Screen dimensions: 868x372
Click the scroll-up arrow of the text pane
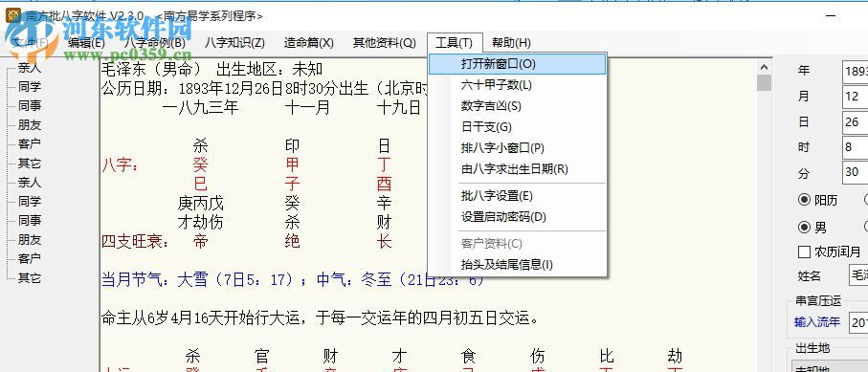point(765,67)
